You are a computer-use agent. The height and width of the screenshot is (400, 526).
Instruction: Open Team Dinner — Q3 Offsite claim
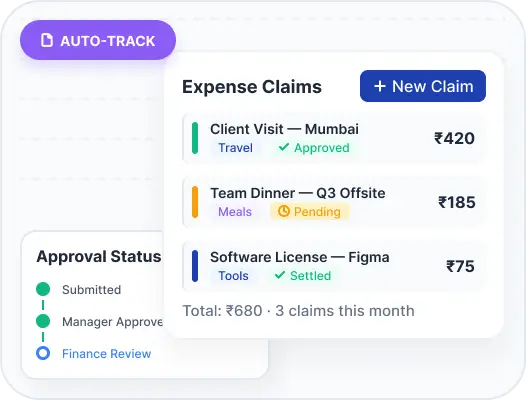click(334, 202)
